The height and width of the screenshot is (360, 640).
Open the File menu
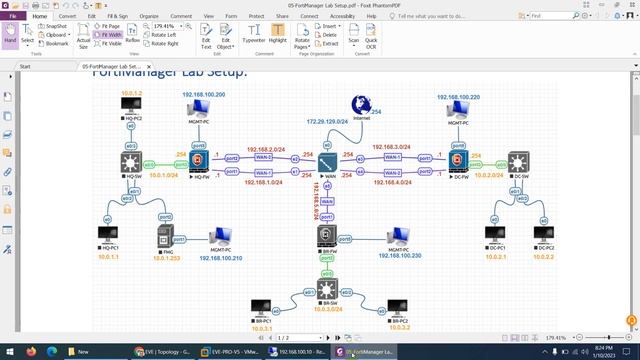coord(13,16)
